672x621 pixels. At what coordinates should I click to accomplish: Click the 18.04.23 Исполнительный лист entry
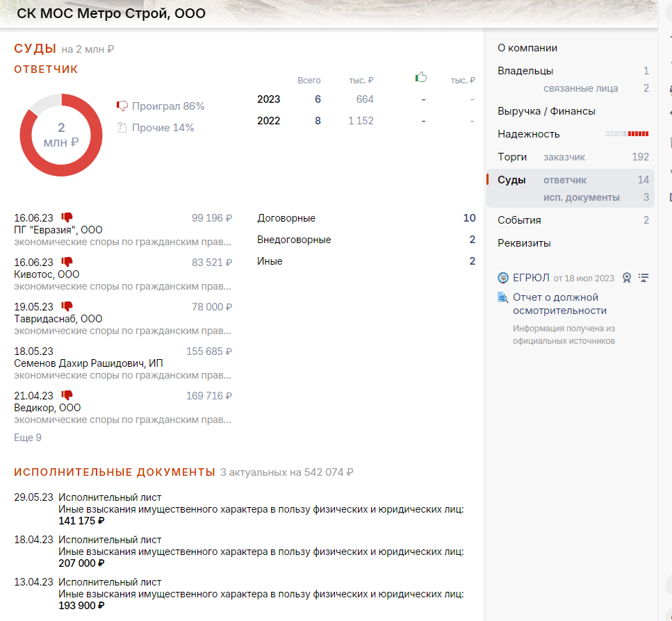pyautogui.click(x=239, y=552)
